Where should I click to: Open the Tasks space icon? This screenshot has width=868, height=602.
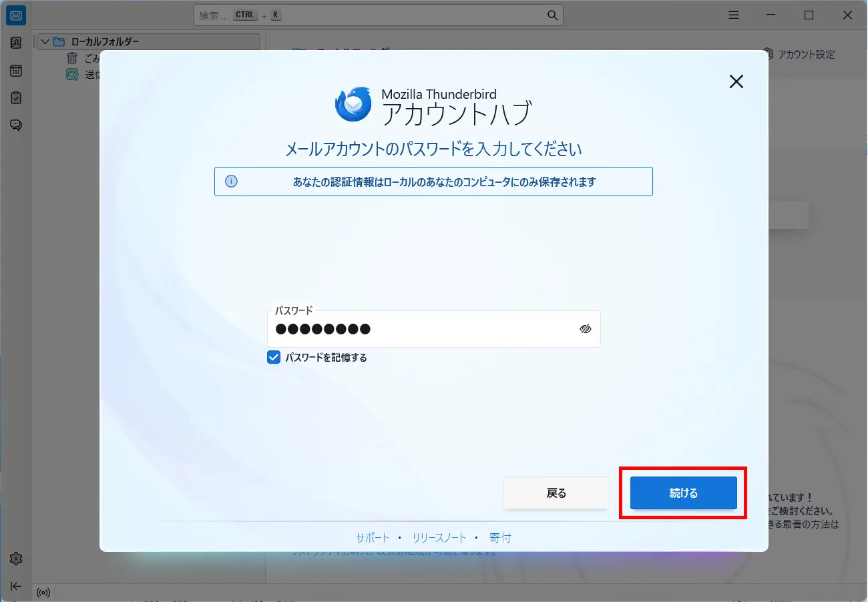click(15, 97)
